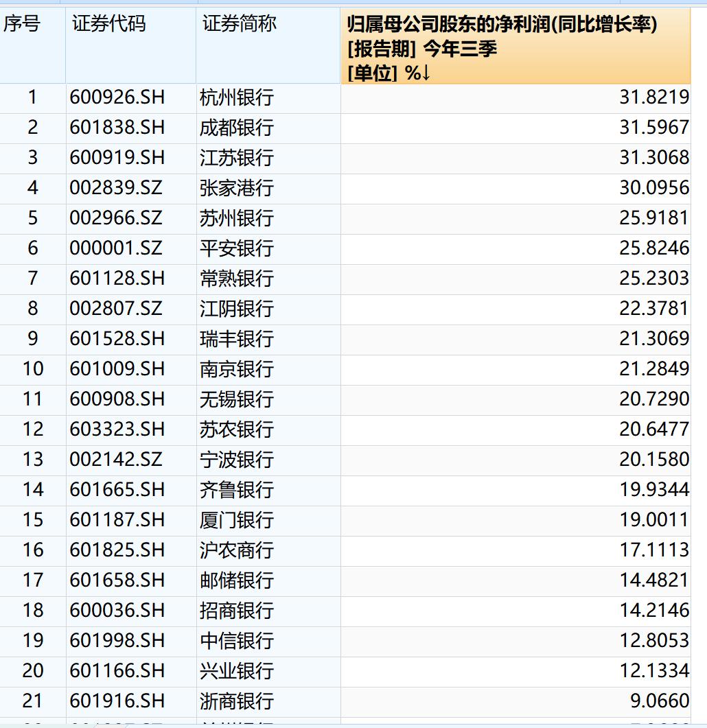
Task: Select 张家港行 name cell
Action: point(268,189)
